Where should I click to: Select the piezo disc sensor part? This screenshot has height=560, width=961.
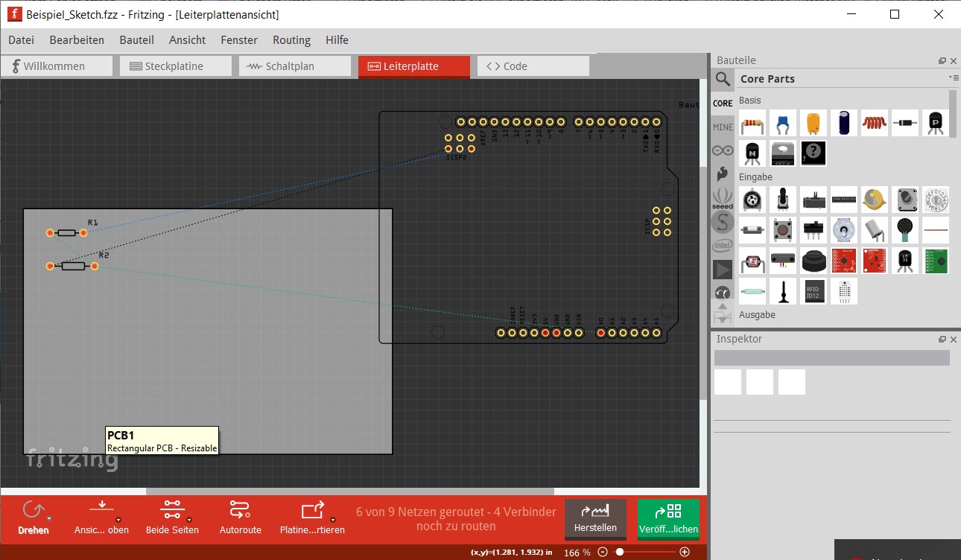click(x=875, y=200)
